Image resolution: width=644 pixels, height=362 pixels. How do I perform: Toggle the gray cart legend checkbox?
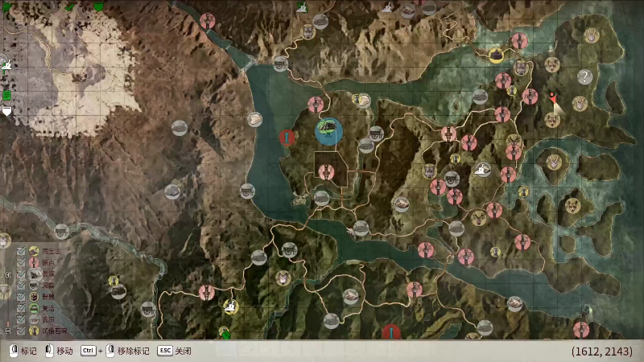22,285
